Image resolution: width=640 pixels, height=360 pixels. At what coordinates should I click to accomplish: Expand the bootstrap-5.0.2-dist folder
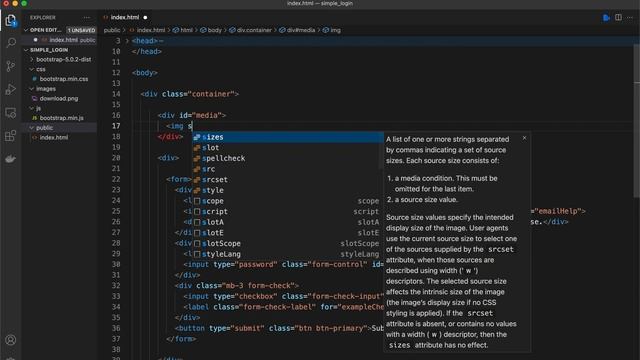click(60, 59)
